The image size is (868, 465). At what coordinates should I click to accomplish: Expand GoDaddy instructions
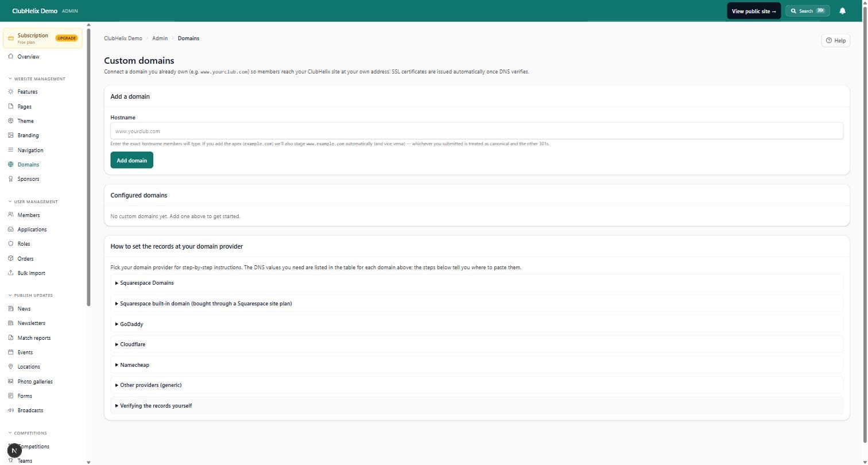[x=476, y=324]
